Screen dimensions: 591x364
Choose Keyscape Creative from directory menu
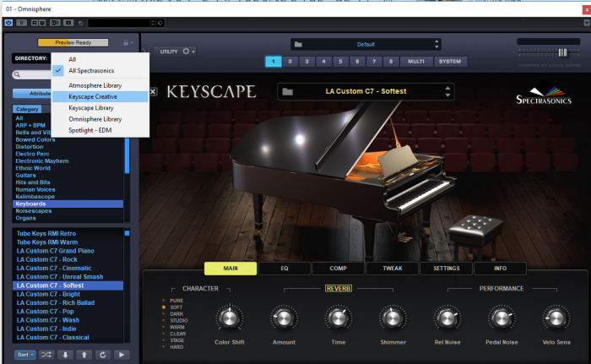click(100, 97)
